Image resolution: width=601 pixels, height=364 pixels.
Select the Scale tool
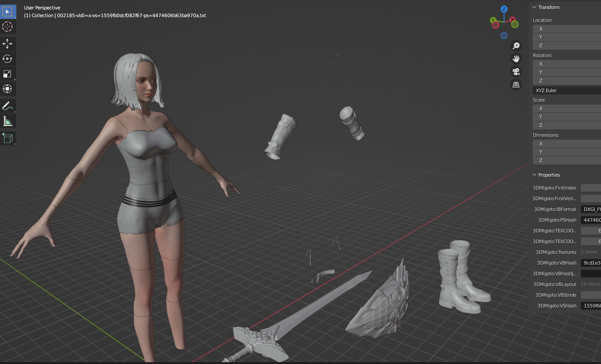[8, 74]
